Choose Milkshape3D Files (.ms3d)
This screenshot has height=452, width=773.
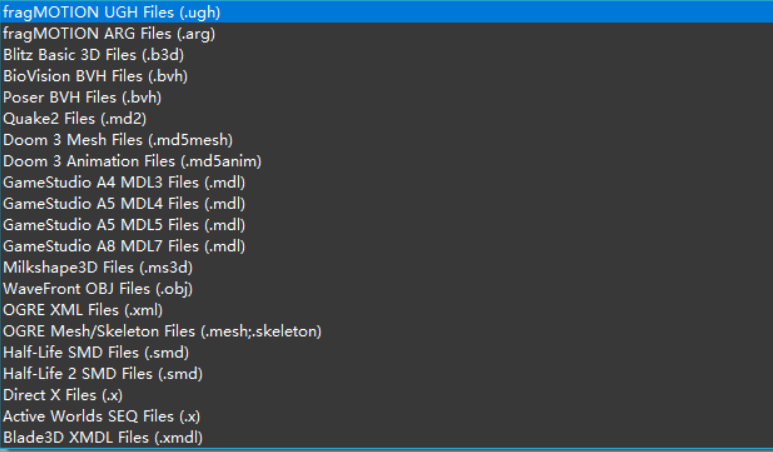point(386,267)
